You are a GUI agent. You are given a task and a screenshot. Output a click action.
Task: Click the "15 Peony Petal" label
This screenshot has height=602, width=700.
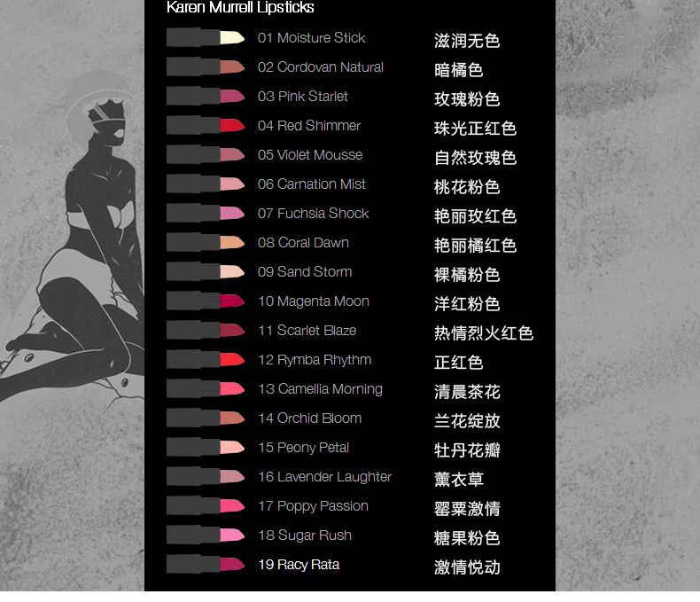click(304, 448)
